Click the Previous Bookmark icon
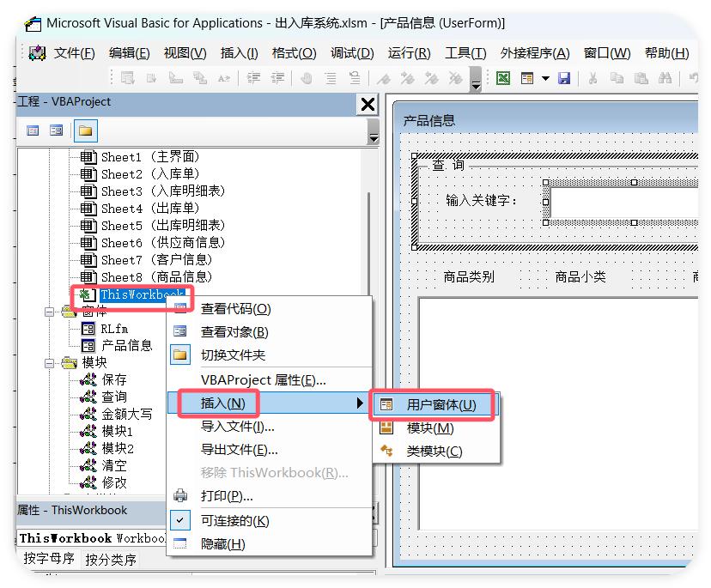This screenshot has height=588, width=711. click(x=432, y=78)
